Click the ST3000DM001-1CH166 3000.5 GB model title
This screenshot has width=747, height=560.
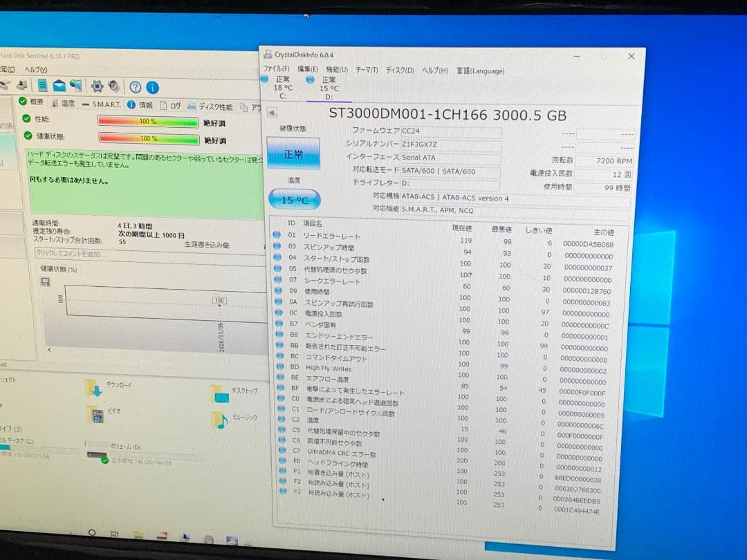coord(448,115)
